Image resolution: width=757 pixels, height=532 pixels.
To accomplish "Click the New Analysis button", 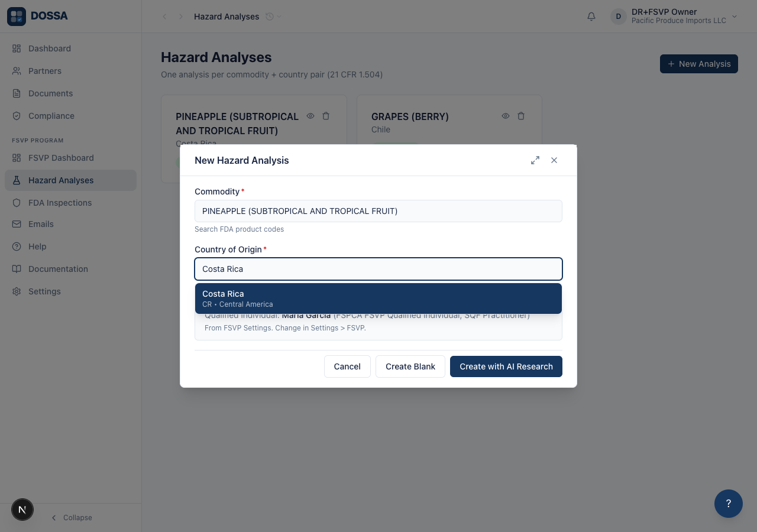I will click(699, 64).
